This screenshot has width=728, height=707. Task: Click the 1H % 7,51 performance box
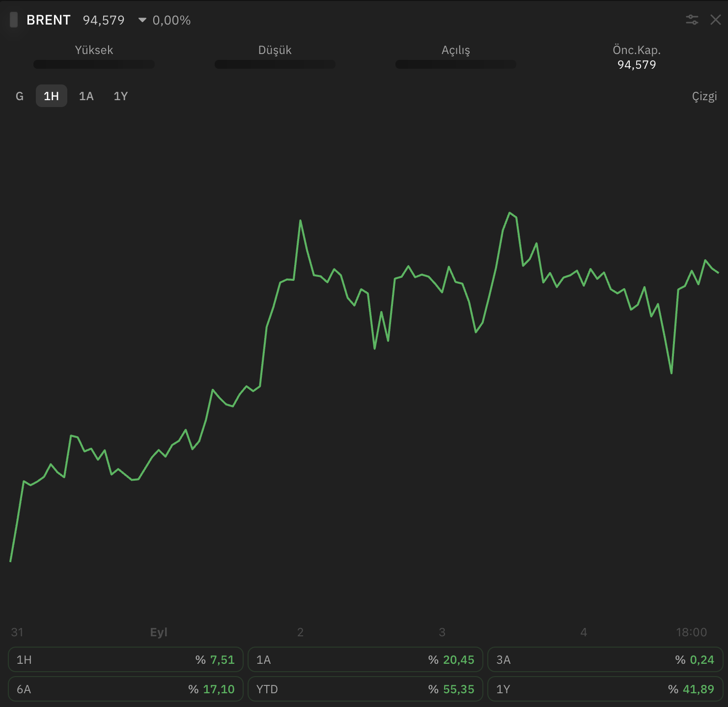(126, 659)
